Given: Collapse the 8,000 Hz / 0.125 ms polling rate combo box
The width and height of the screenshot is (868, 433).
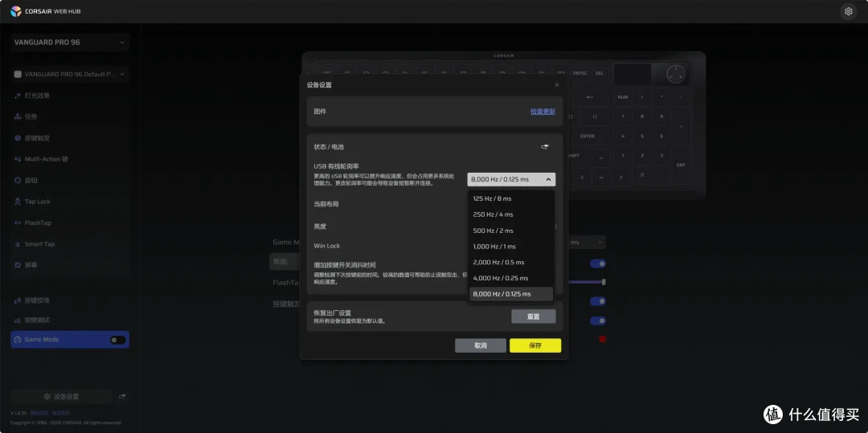Looking at the screenshot, I should [511, 179].
